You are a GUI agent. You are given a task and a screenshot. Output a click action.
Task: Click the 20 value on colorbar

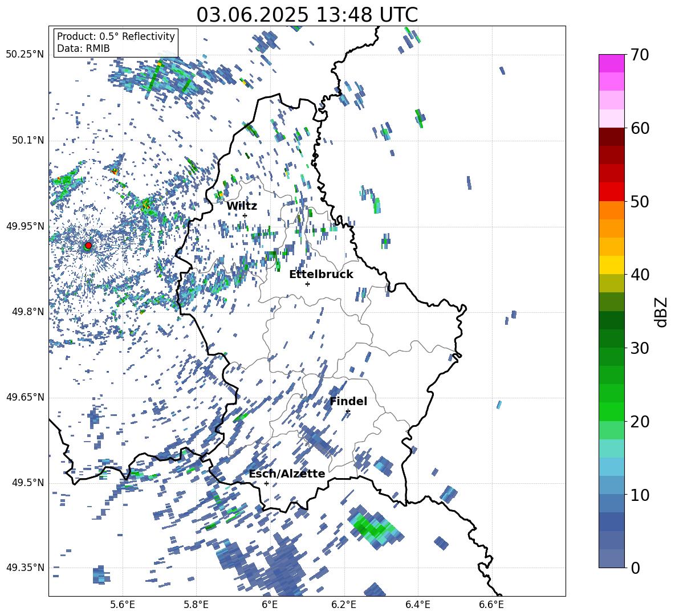[x=640, y=422]
